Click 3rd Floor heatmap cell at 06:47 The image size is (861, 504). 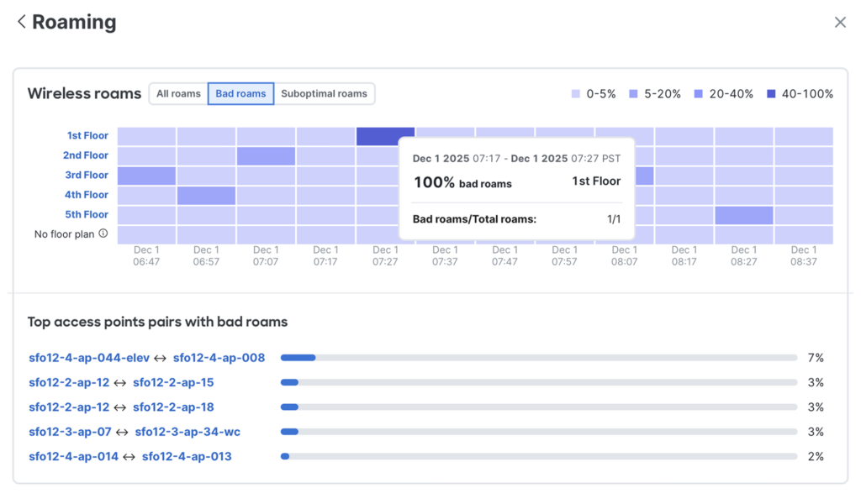pos(146,176)
